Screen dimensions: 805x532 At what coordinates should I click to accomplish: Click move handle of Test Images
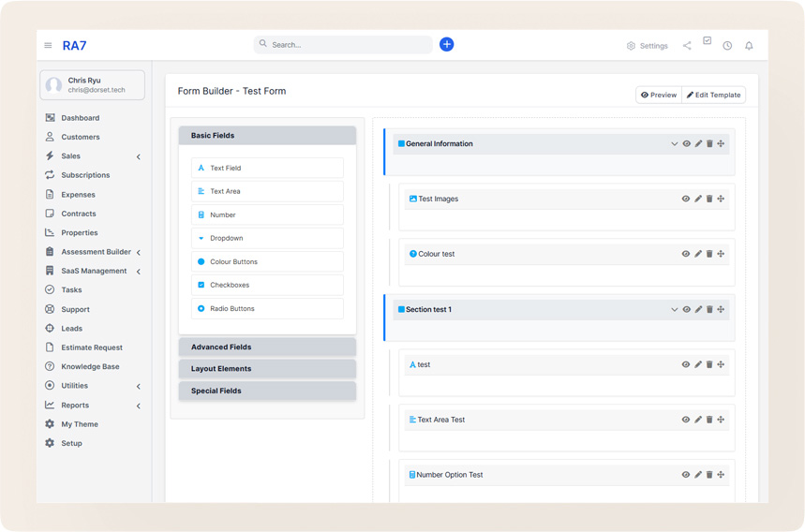(721, 199)
